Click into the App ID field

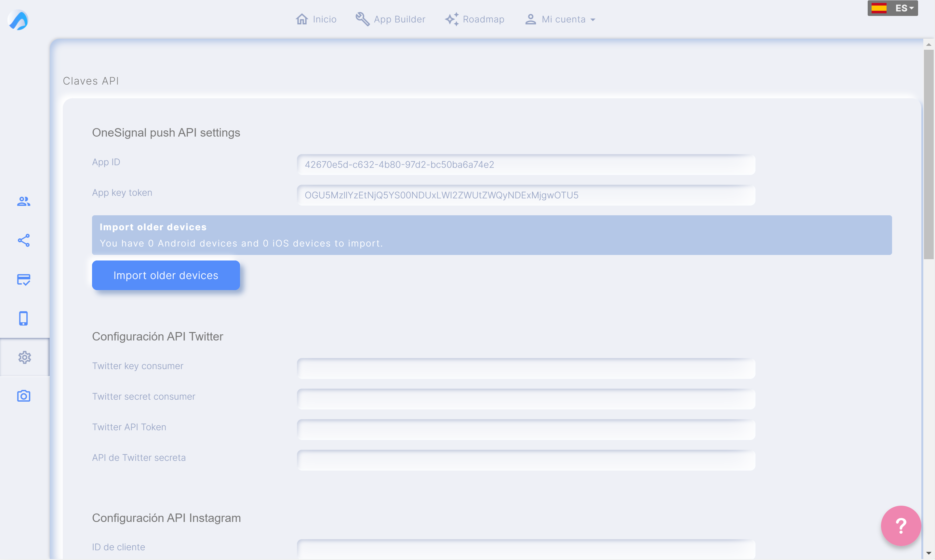pyautogui.click(x=526, y=165)
